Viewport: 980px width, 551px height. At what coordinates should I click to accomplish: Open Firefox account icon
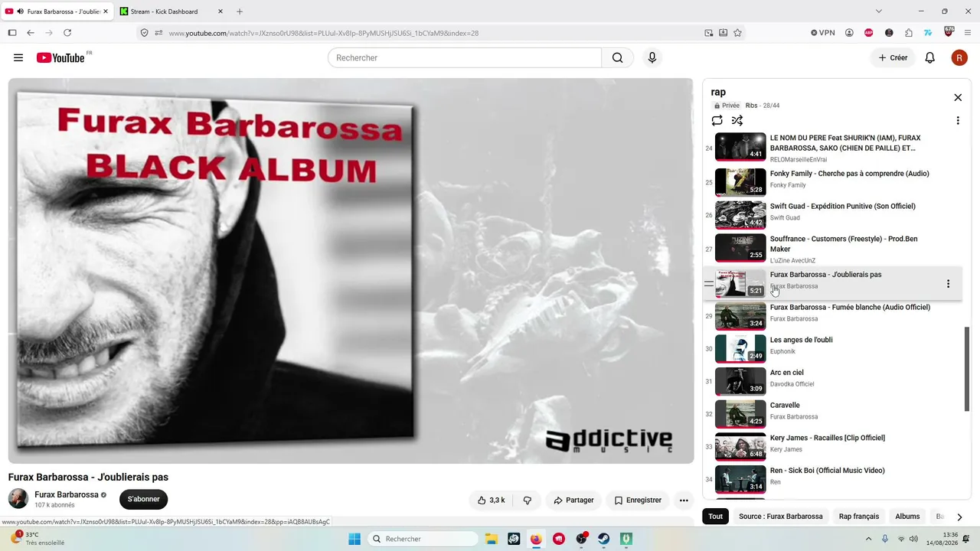coord(849,33)
